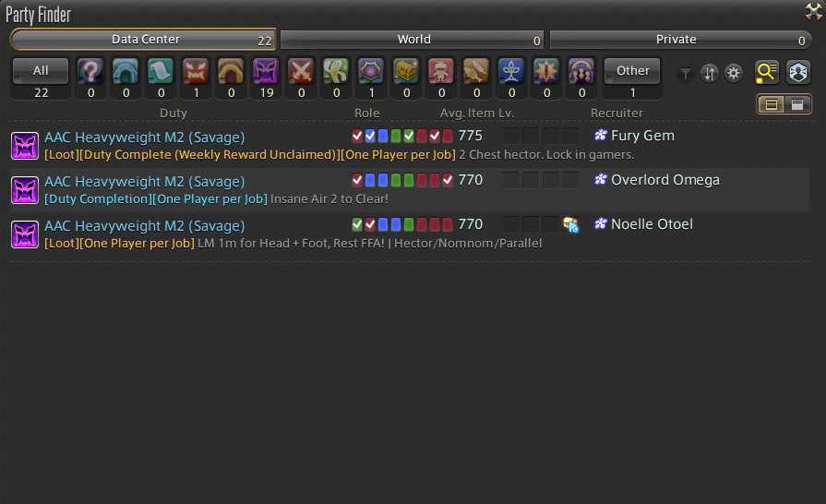Click the cross-world flower icon beside Fury Gem
Screen dimensions: 826x504
click(601, 136)
